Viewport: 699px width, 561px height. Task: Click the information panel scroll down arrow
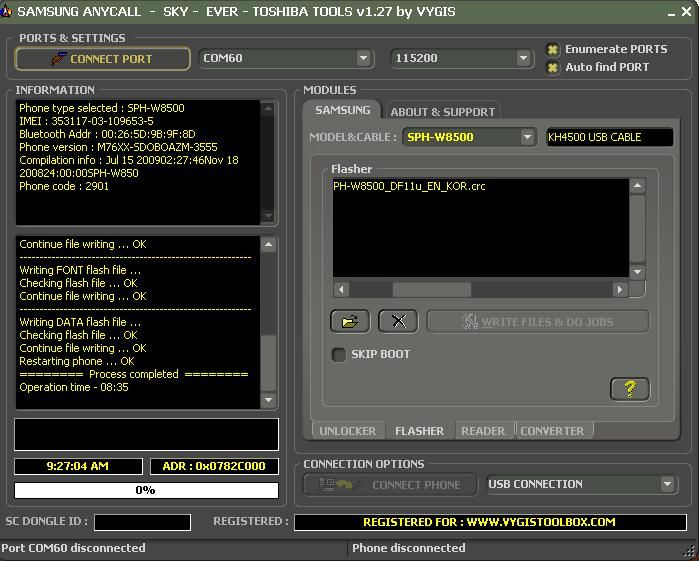tap(268, 216)
